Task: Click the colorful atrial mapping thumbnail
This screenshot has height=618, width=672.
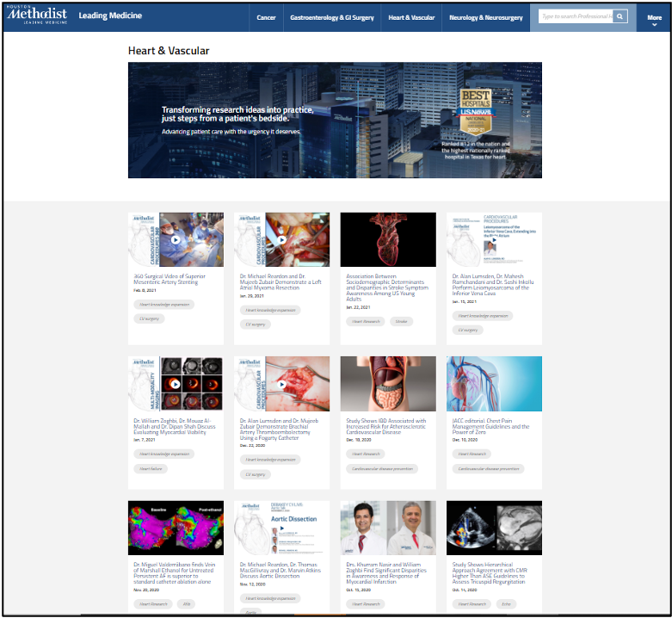Action: tap(176, 528)
